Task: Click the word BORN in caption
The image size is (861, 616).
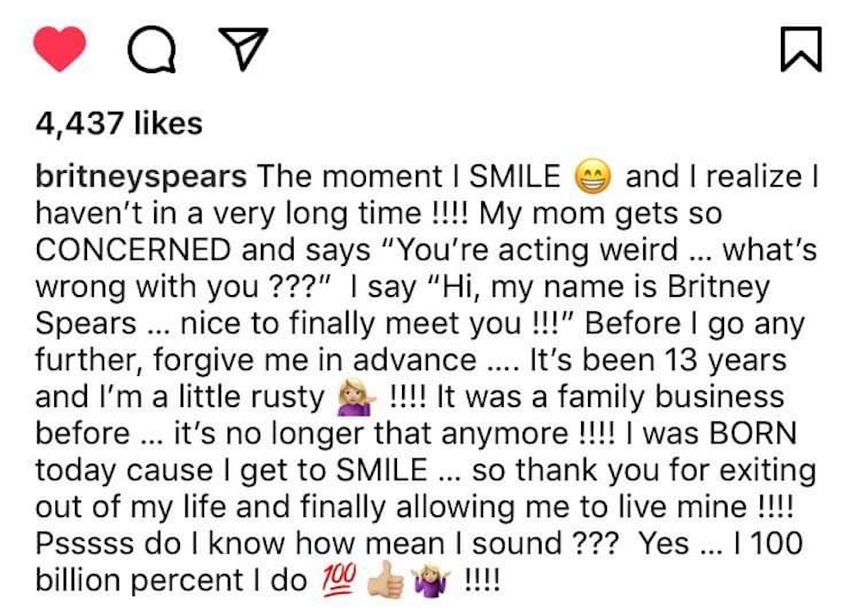Action: [x=753, y=434]
